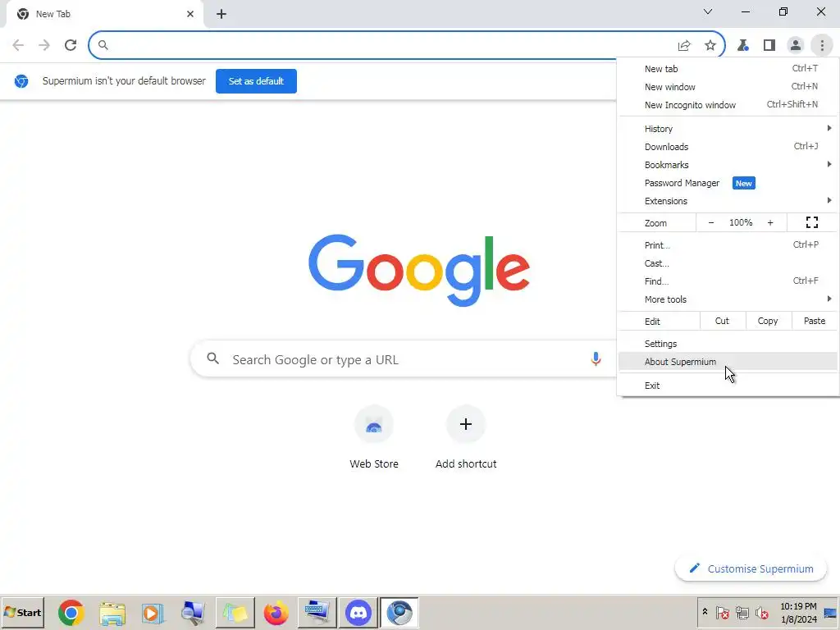The image size is (840, 630).
Task: Open a New Incognito window
Action: (728, 105)
